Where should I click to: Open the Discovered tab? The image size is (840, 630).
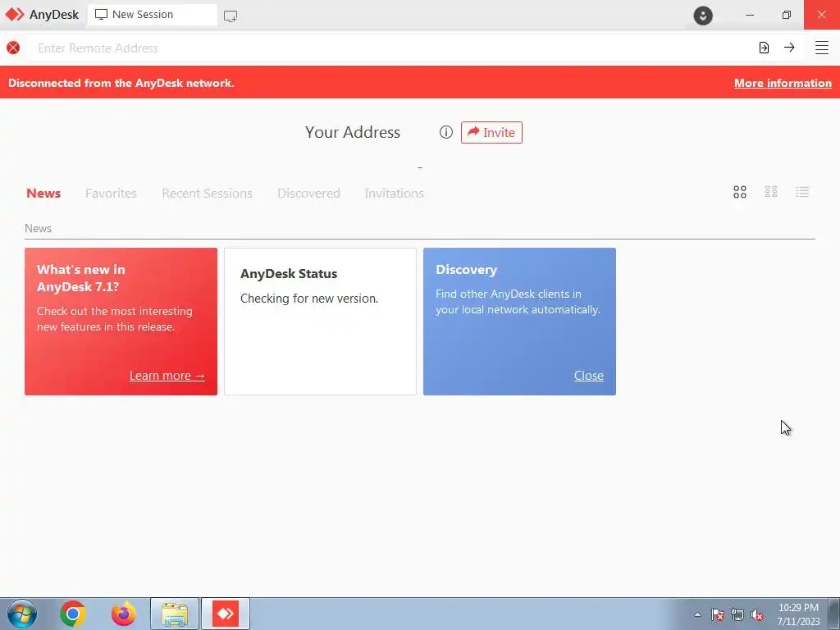[x=308, y=194]
